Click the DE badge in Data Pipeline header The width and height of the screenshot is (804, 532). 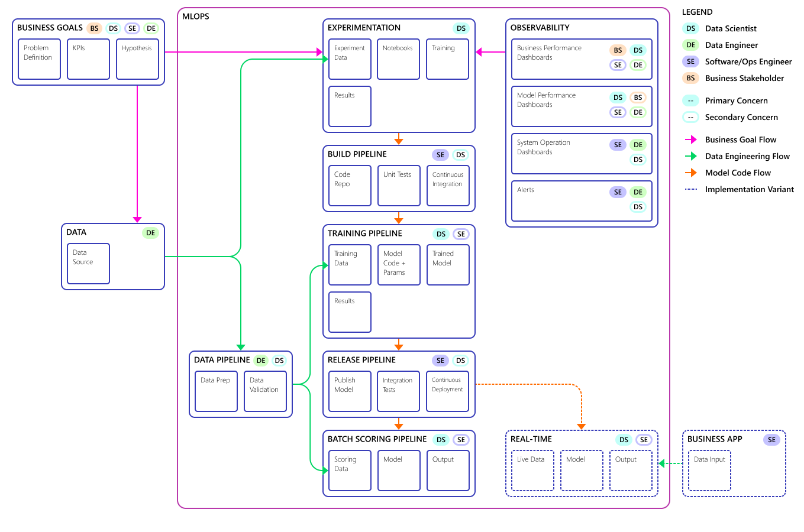(x=261, y=361)
